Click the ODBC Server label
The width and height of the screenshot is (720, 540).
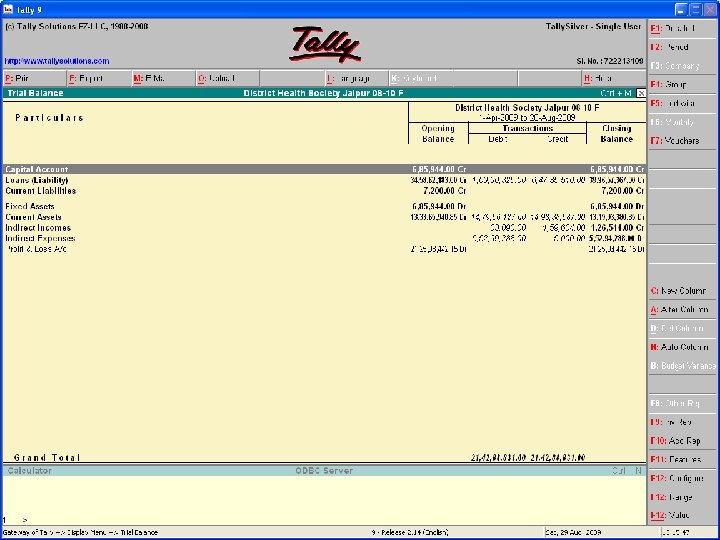(324, 471)
